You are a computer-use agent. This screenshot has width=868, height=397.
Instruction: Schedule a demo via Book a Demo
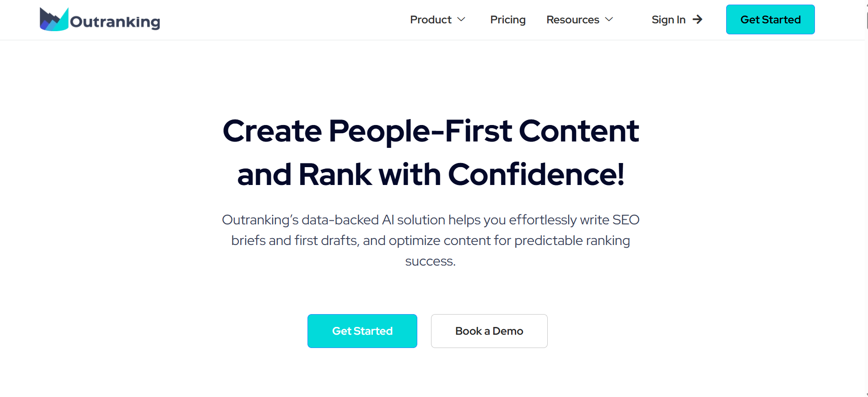(489, 331)
